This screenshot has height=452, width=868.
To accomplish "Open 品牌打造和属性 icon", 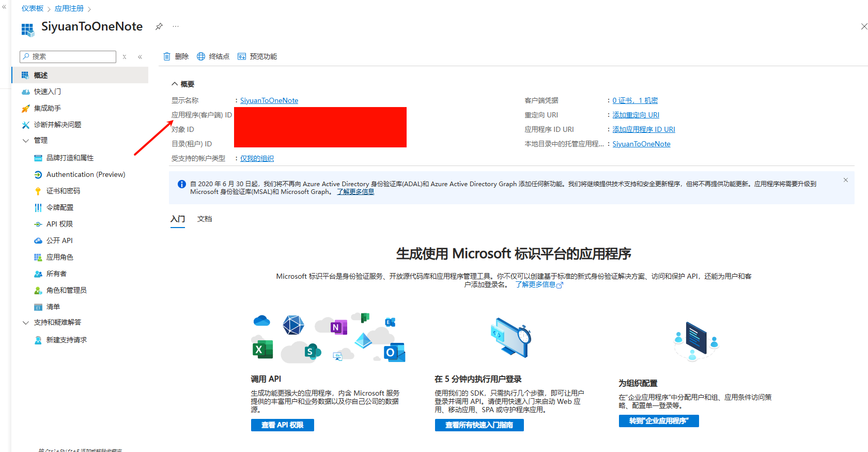I will point(38,158).
